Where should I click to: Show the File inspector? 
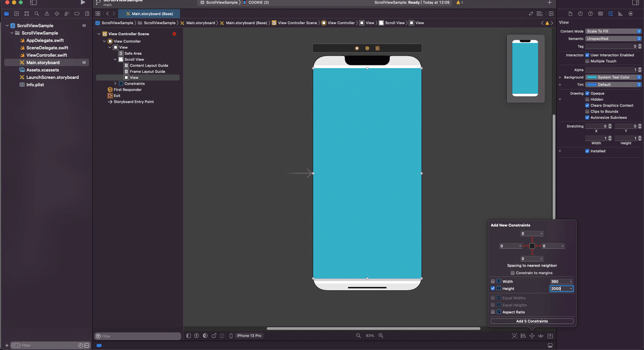pyautogui.click(x=570, y=13)
